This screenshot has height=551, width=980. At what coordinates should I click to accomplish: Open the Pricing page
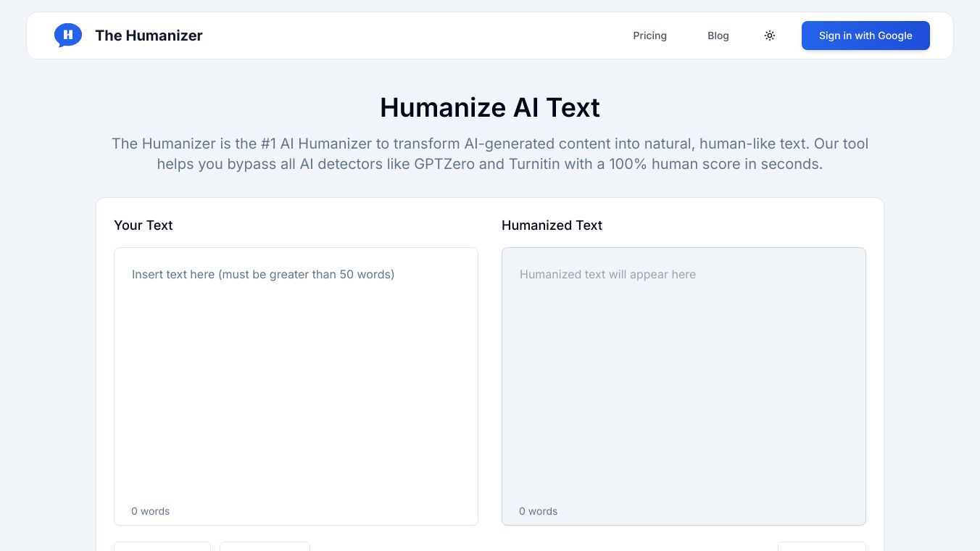[x=649, y=36]
